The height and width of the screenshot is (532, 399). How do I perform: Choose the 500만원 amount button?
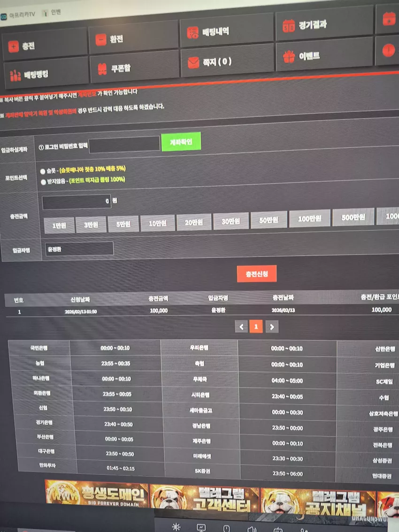pyautogui.click(x=353, y=217)
